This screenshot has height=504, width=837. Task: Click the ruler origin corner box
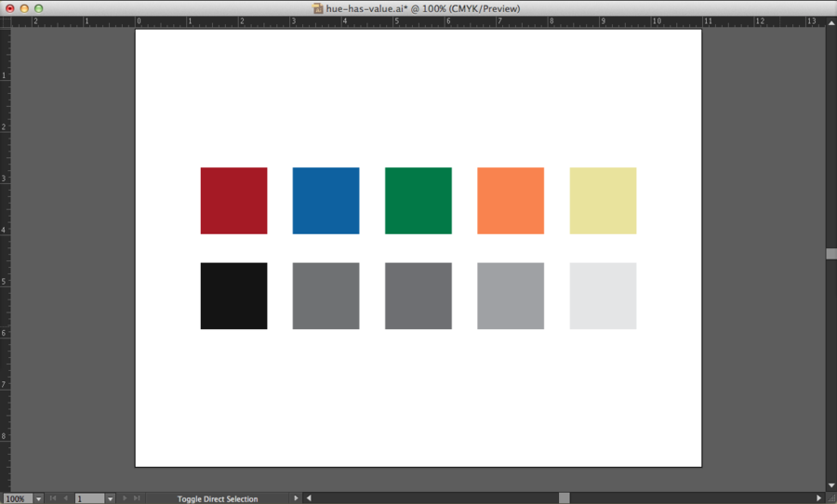(5, 21)
